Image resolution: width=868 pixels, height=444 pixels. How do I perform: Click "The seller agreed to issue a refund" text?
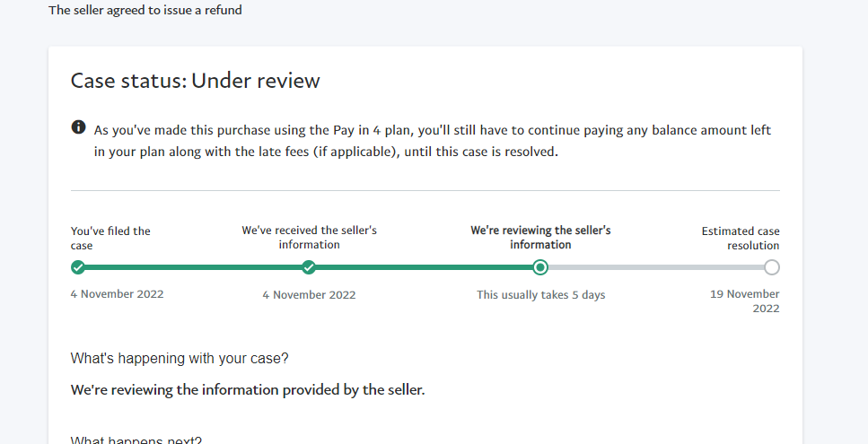[145, 10]
